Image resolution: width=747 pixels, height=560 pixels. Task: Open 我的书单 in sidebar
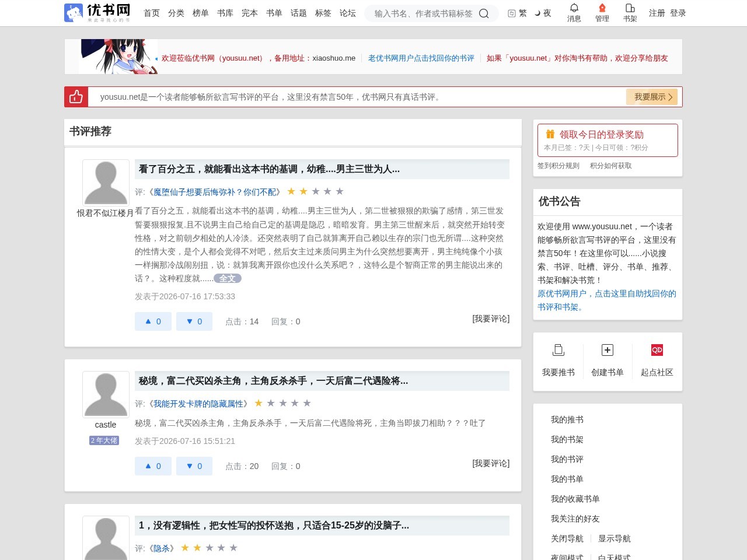[x=567, y=479]
